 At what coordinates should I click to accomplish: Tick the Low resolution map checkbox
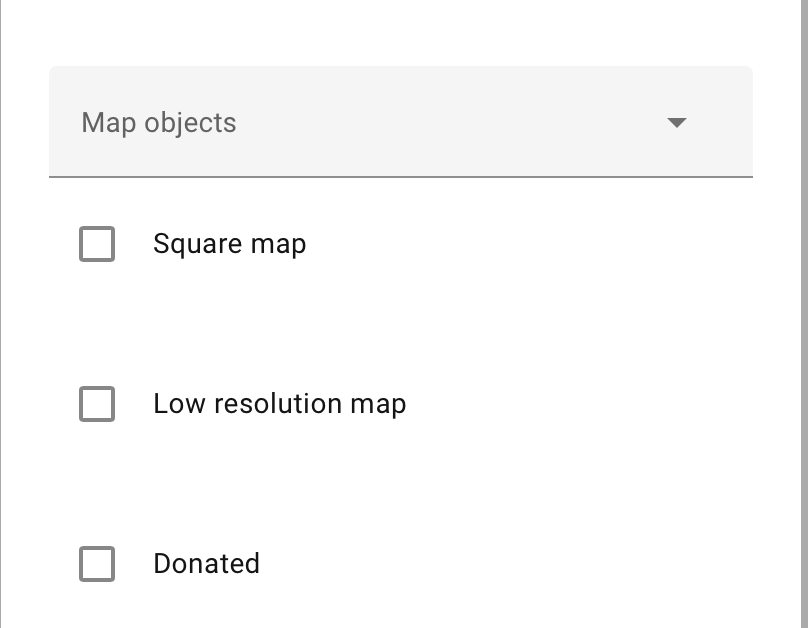97,404
